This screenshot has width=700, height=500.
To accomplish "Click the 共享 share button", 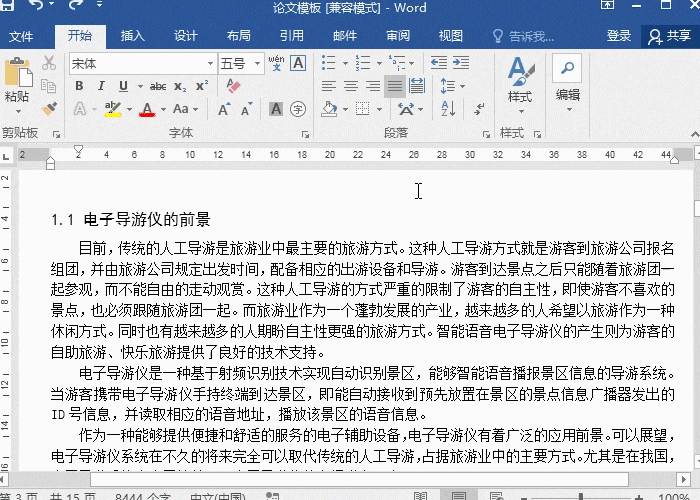I will 670,36.
